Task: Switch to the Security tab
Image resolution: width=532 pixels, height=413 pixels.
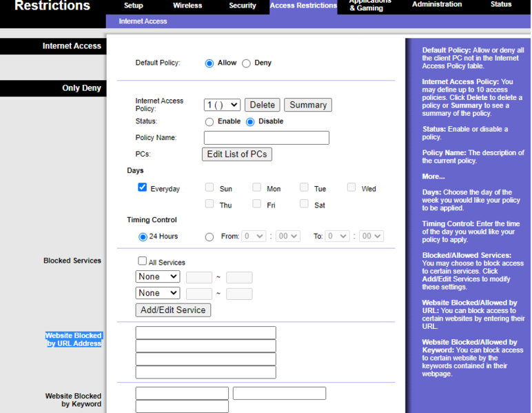Action: click(243, 6)
